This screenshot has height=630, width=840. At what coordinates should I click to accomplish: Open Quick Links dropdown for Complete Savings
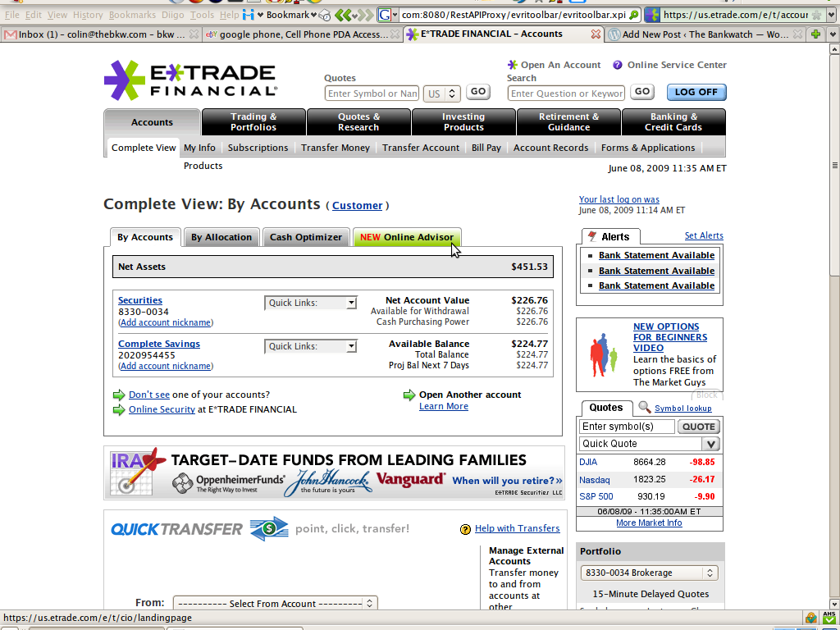[x=311, y=346]
